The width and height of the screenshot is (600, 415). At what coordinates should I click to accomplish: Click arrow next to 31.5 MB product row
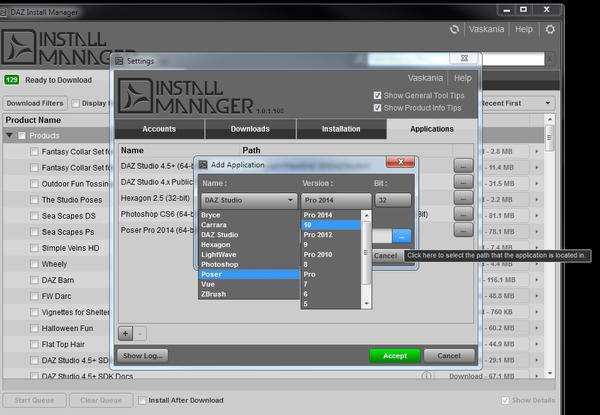pos(537,184)
